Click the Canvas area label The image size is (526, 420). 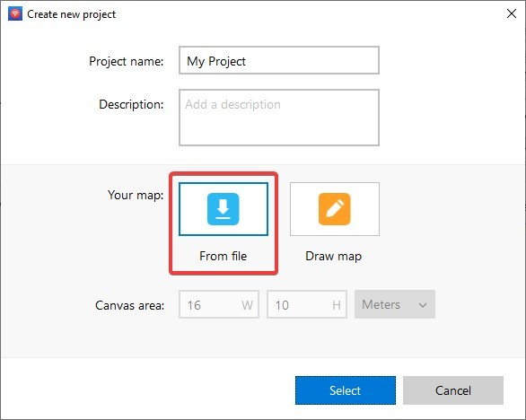[x=130, y=305]
